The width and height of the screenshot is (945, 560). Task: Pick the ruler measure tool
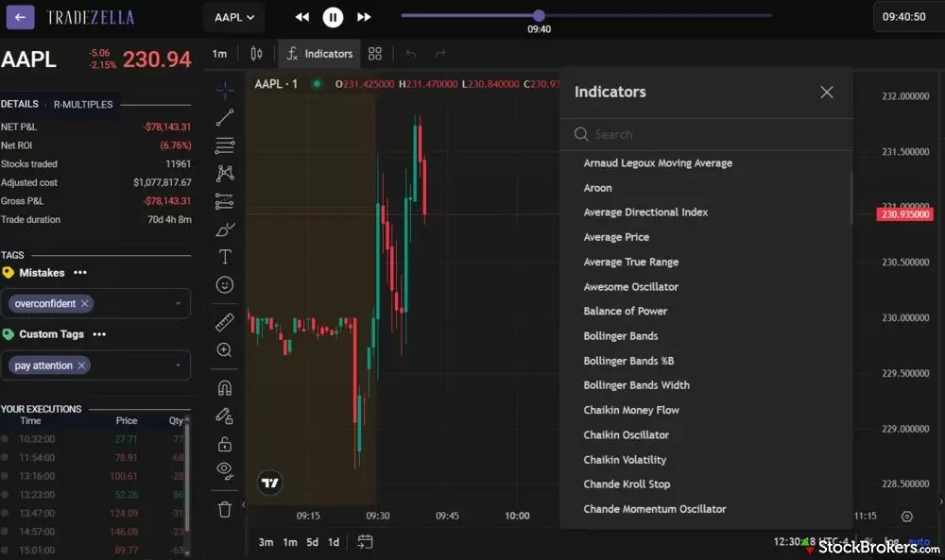225,323
